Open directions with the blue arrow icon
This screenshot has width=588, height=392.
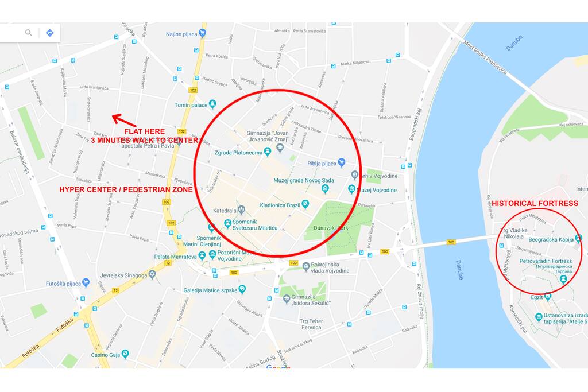49,33
